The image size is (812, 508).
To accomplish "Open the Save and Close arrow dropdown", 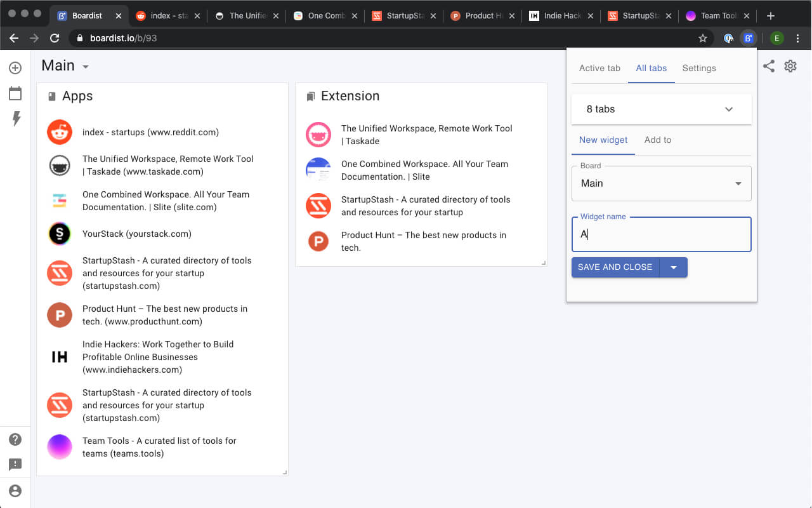I will (x=674, y=267).
